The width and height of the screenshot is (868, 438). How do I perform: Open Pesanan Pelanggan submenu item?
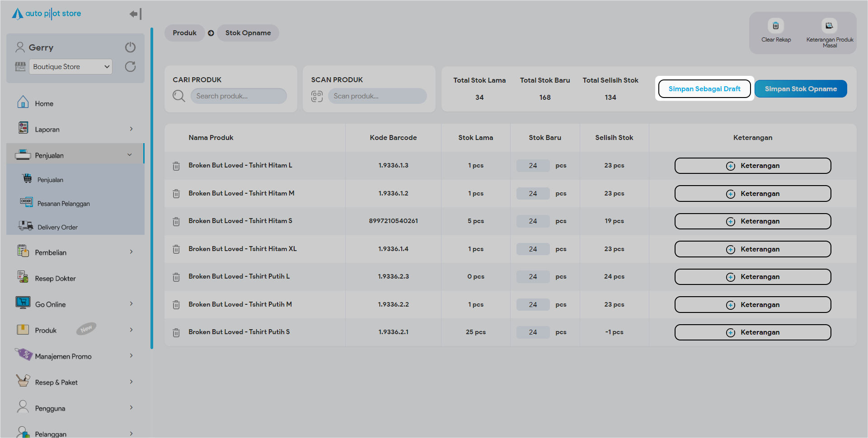click(x=63, y=204)
